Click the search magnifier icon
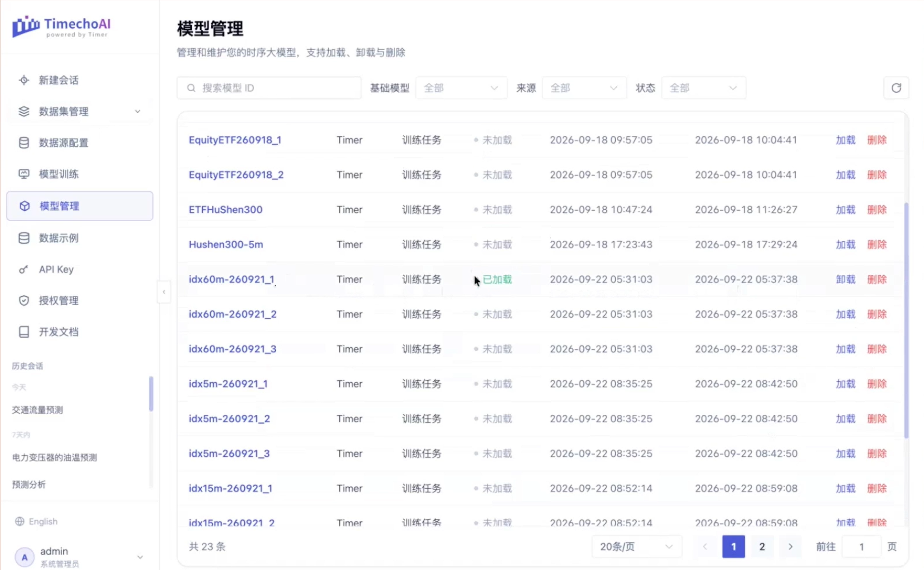Image resolution: width=924 pixels, height=570 pixels. 191,88
